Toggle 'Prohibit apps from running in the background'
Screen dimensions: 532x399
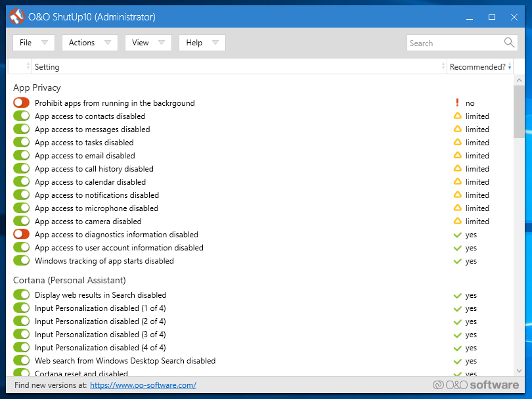point(22,103)
